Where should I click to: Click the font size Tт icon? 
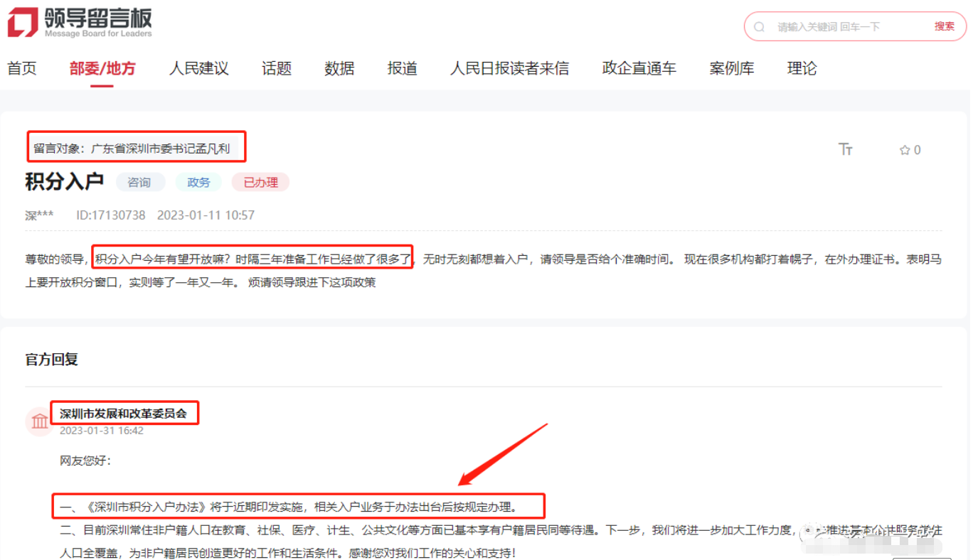click(x=845, y=149)
